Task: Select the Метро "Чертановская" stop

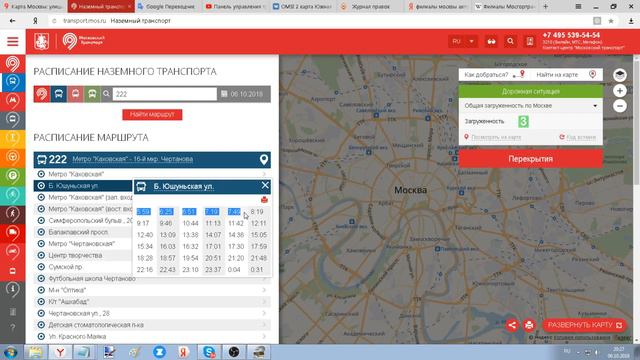Action: tap(82, 243)
